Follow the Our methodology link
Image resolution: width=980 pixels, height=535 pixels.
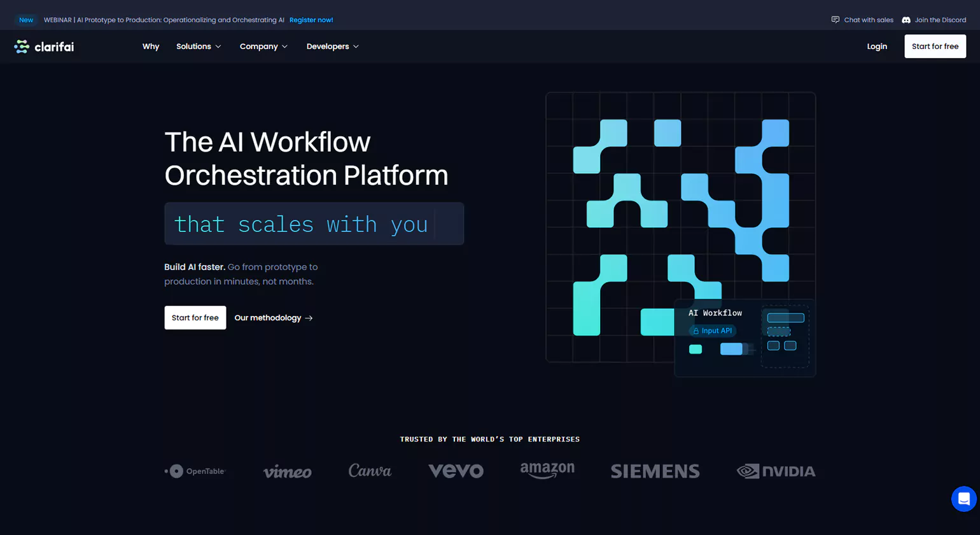coord(274,318)
